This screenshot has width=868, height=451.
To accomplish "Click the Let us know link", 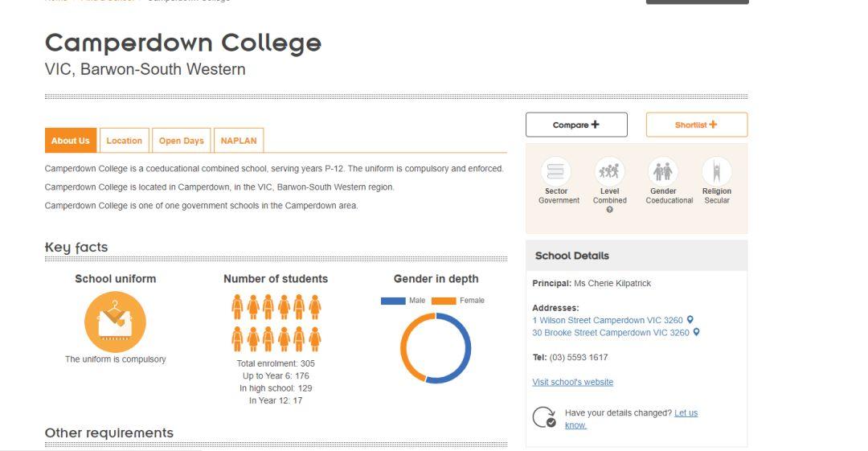I will 686,412.
